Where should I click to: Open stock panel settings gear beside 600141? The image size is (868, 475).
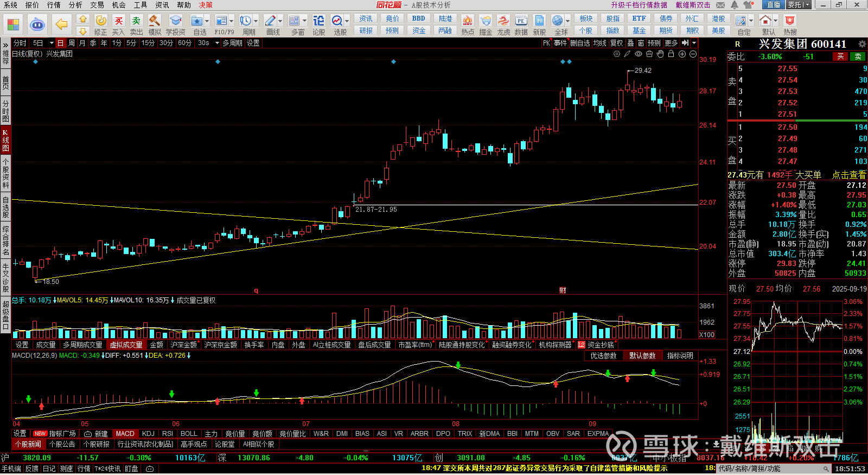point(862,44)
